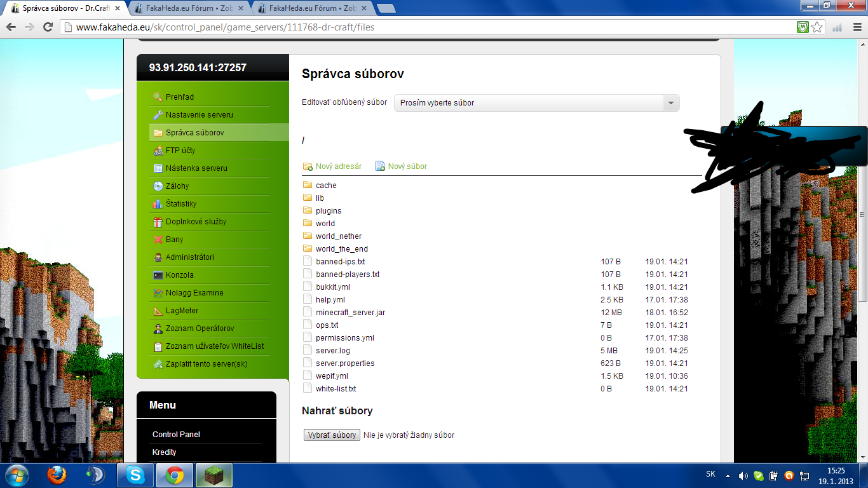Click the disc icon beside Zálohy

point(158,186)
